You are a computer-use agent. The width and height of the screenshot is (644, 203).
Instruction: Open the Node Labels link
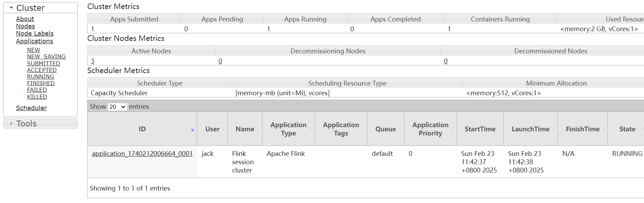tap(35, 33)
